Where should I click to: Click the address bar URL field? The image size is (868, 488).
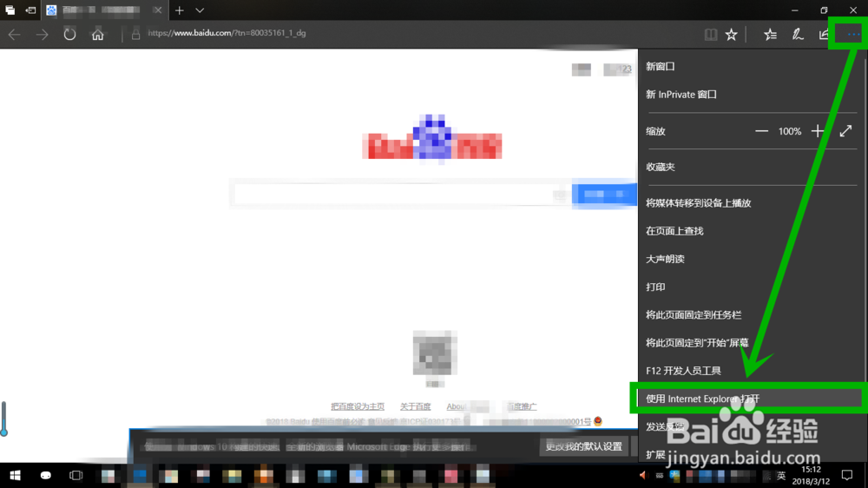pyautogui.click(x=410, y=33)
